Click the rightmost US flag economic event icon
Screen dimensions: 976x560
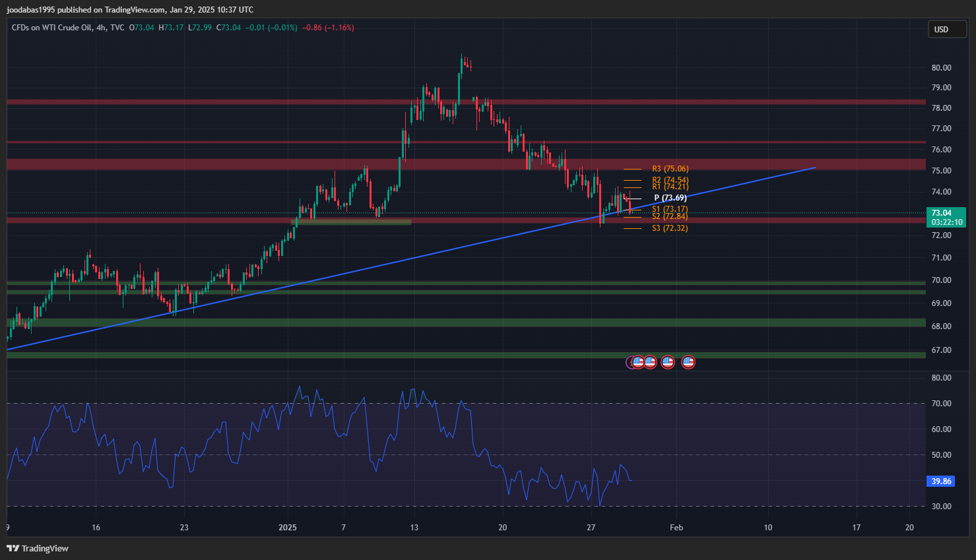(688, 361)
